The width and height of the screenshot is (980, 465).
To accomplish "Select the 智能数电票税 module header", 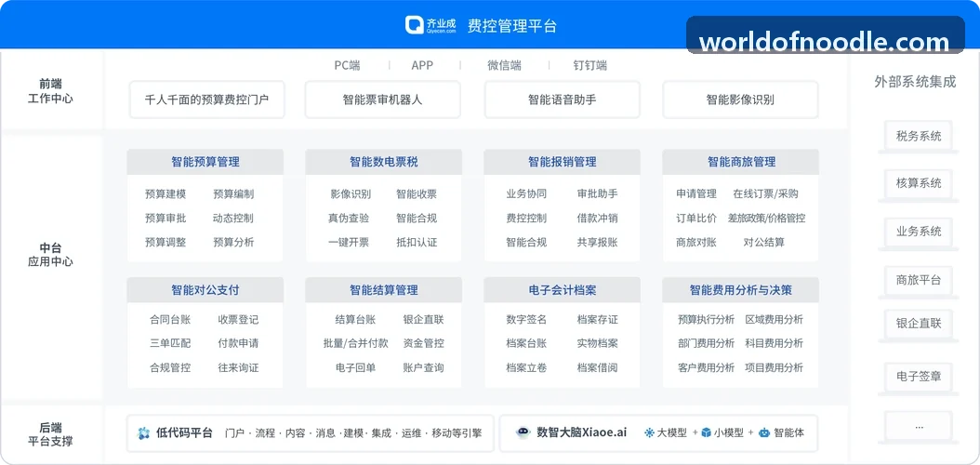I will coord(384,162).
